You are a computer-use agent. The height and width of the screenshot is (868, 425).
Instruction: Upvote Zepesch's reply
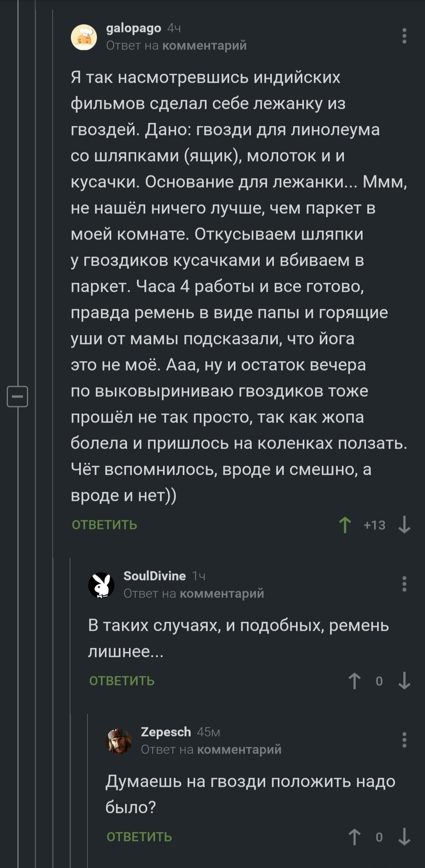click(x=355, y=837)
